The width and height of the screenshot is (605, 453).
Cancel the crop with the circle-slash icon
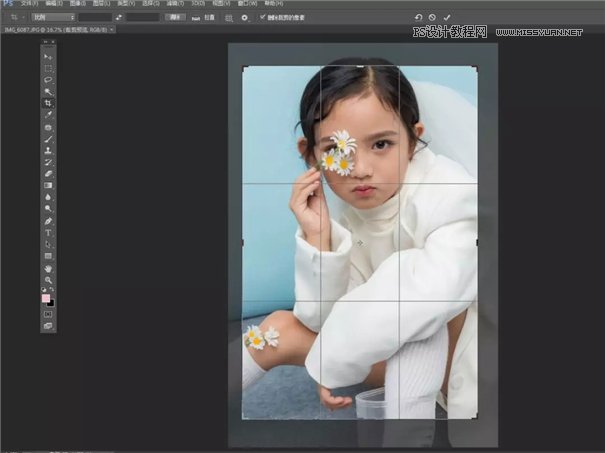click(432, 17)
